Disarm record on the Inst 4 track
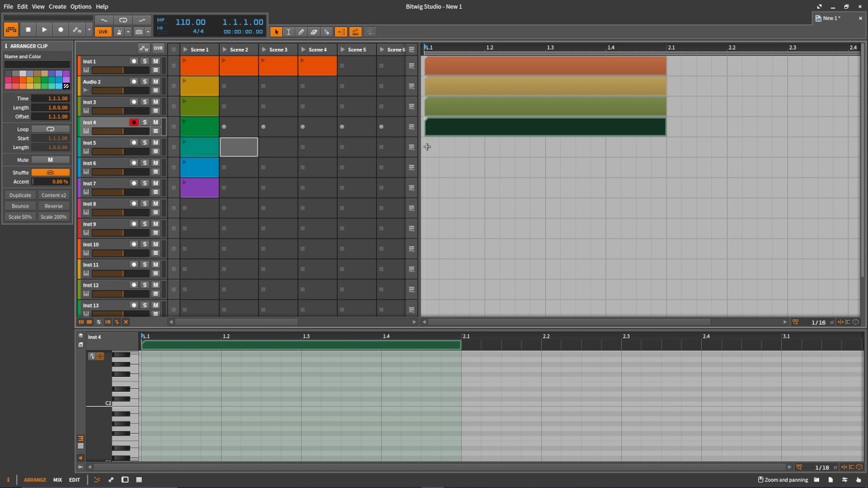This screenshot has height=488, width=868. 134,123
